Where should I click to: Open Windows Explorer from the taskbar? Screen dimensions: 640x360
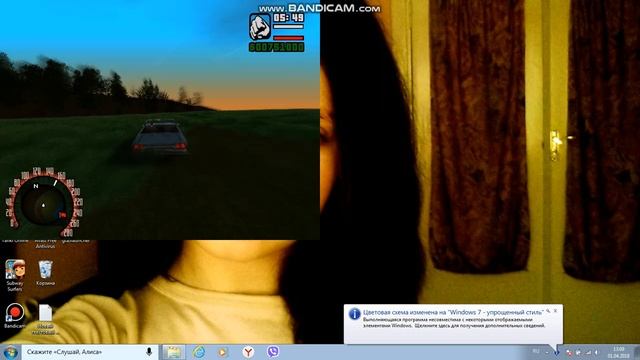pyautogui.click(x=173, y=352)
